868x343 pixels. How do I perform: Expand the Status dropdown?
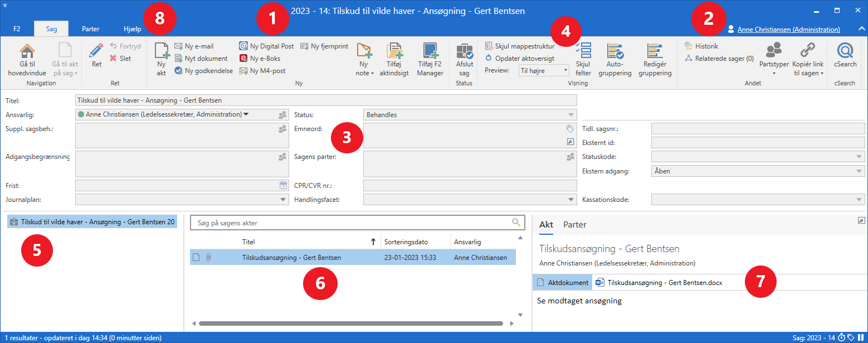[x=570, y=115]
